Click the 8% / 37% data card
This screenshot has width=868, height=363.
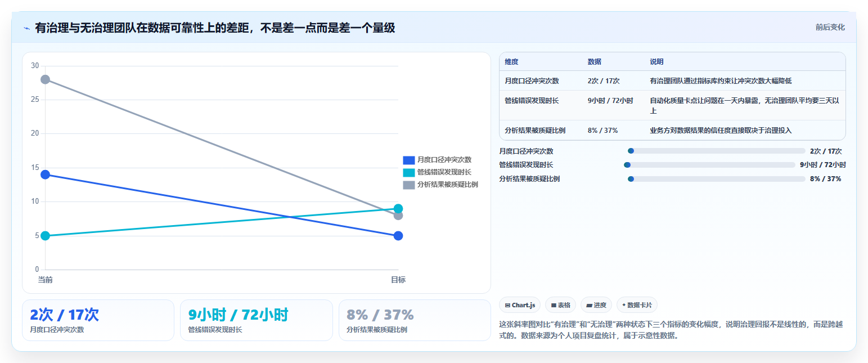[415, 320]
